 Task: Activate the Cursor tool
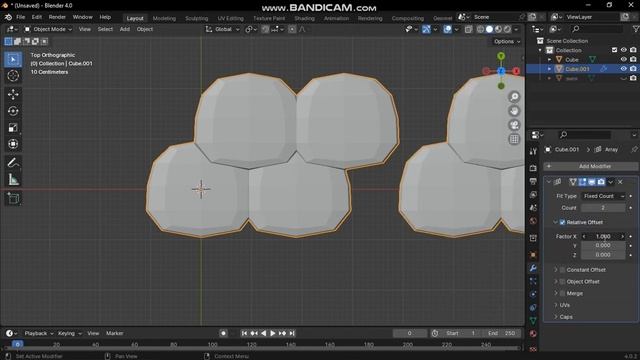click(13, 76)
